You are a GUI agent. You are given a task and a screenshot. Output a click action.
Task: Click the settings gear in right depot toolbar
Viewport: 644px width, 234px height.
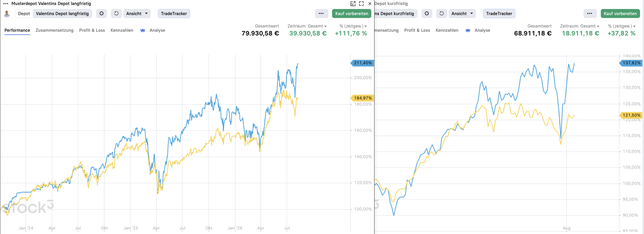(427, 13)
